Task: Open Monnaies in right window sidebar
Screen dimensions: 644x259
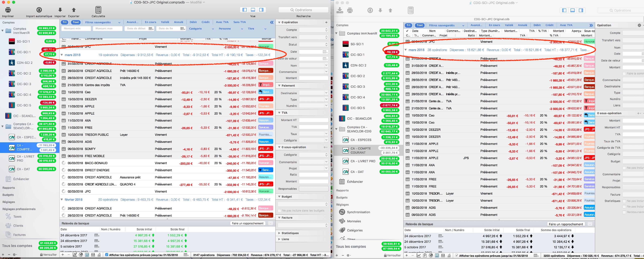Action: tap(354, 221)
